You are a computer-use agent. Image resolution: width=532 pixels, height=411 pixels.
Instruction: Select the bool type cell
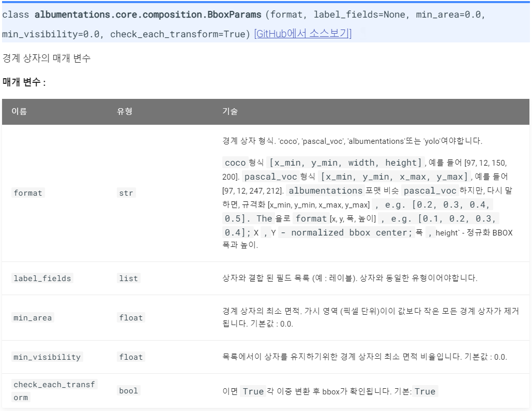coord(129,391)
